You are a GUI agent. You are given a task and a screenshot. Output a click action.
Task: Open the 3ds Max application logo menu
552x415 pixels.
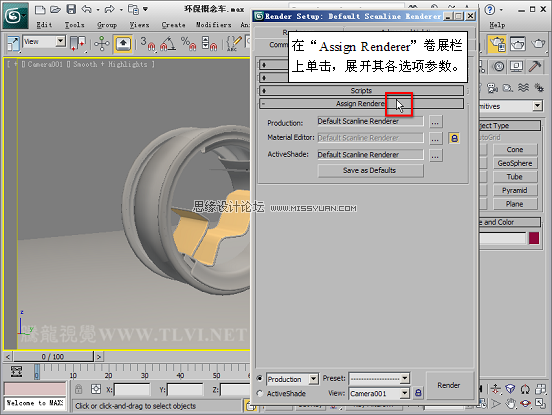[14, 15]
